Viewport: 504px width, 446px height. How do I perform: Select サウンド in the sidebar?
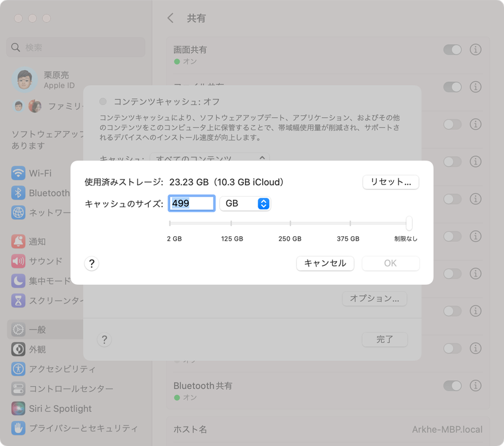(38, 261)
